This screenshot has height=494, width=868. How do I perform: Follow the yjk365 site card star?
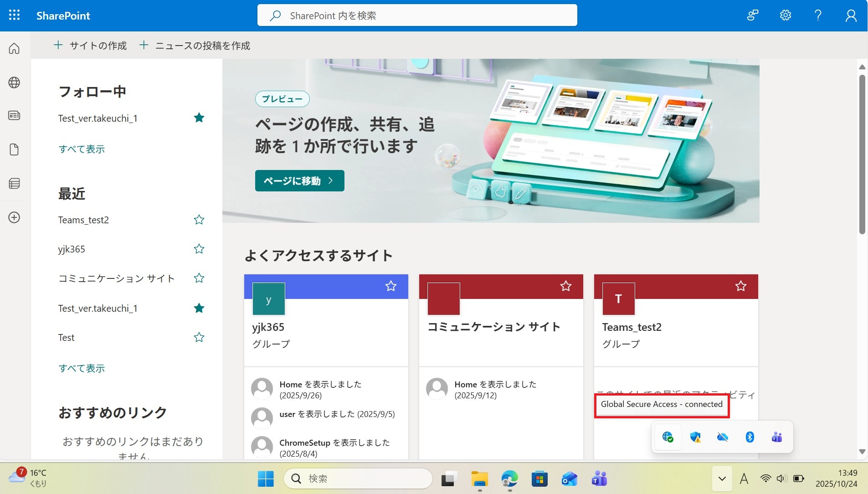390,286
